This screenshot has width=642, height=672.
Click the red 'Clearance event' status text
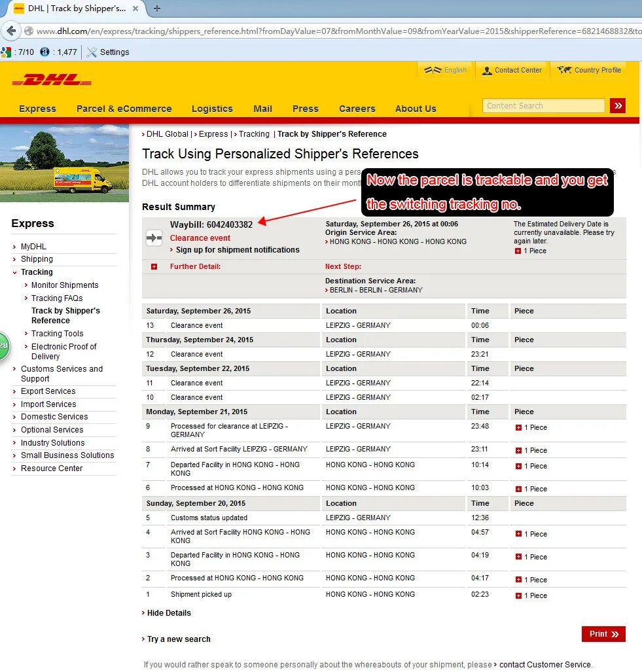click(200, 238)
